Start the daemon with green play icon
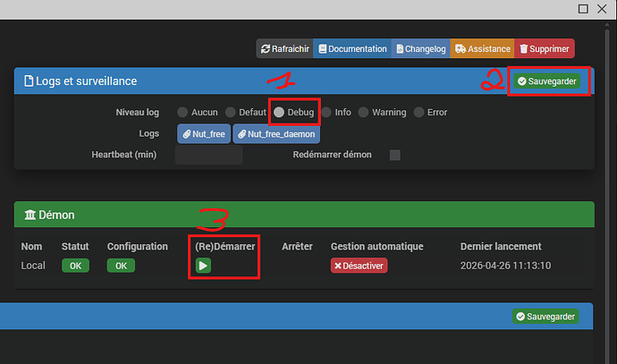The height and width of the screenshot is (364, 617). coord(203,266)
